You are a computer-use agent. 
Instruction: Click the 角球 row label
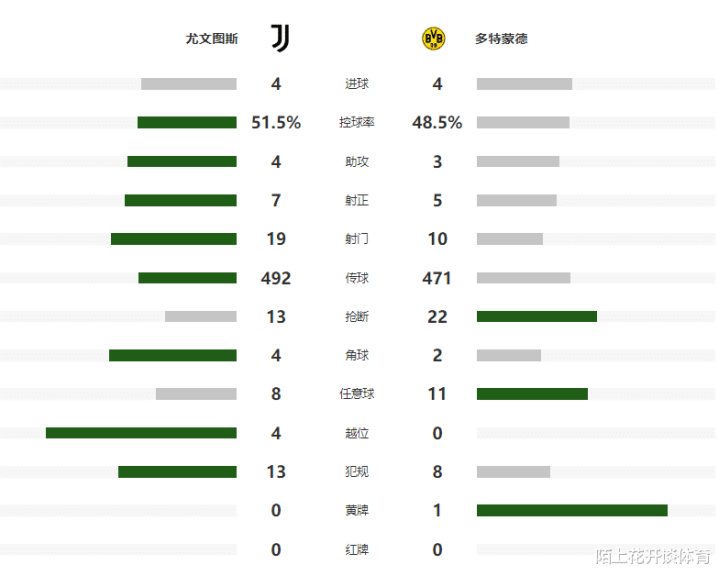(357, 355)
